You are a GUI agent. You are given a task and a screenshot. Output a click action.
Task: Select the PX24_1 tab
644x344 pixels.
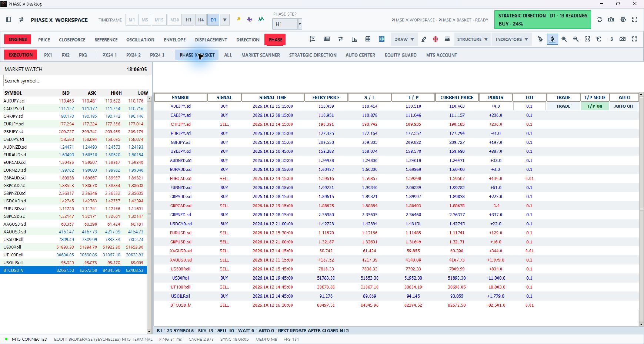pos(110,55)
